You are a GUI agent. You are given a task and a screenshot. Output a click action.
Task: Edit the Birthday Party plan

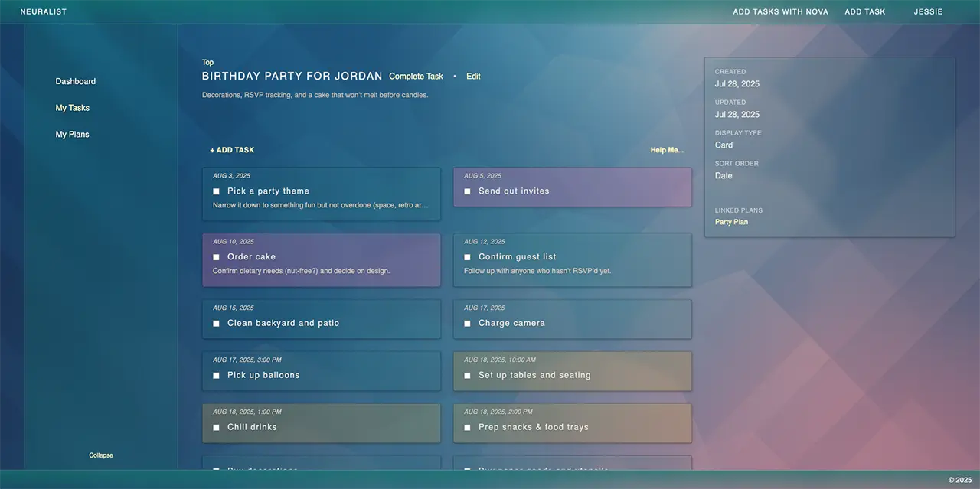tap(473, 76)
